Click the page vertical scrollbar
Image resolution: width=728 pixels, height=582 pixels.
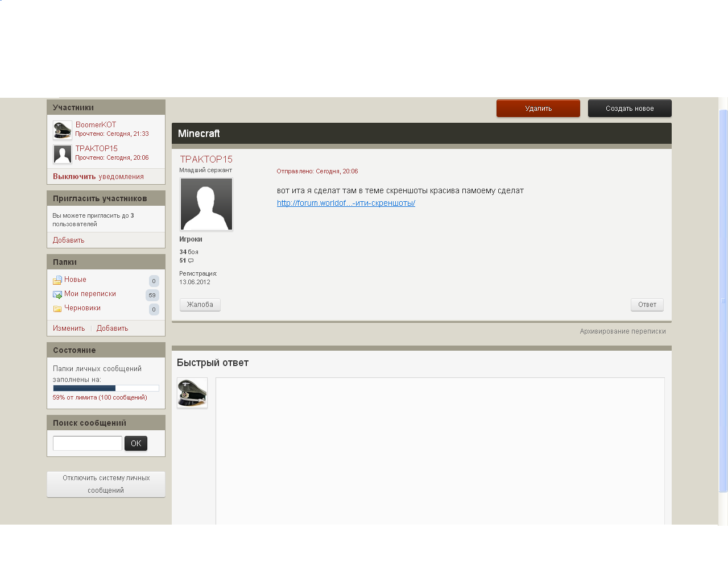[723, 301]
